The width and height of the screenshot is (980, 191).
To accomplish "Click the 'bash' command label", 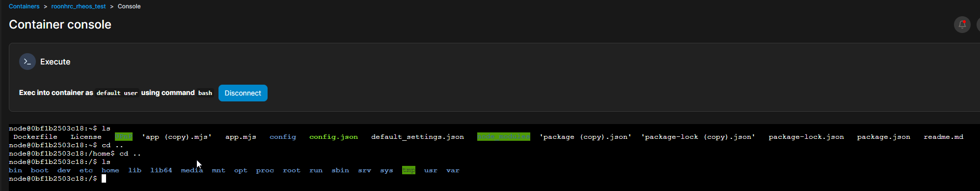I will (x=205, y=93).
